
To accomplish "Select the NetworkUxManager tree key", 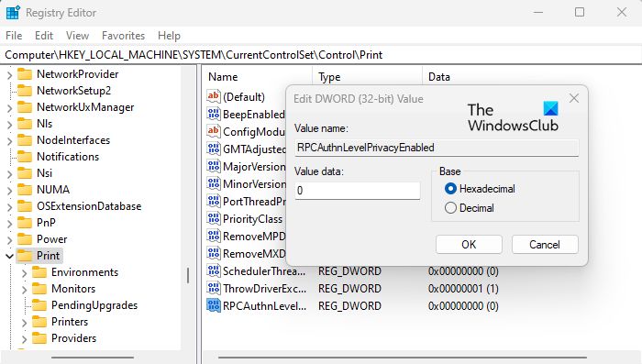I will pos(85,107).
